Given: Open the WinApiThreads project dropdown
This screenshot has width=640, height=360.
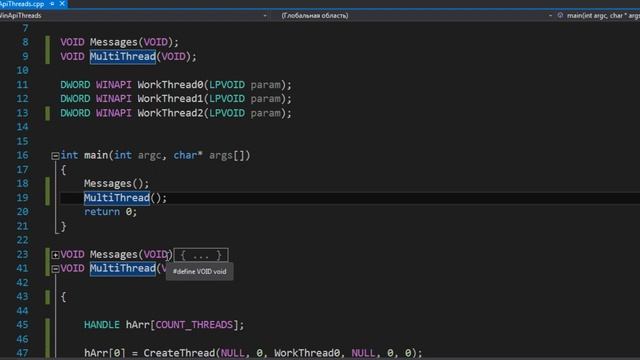Looking at the screenshot, I should coord(265,16).
